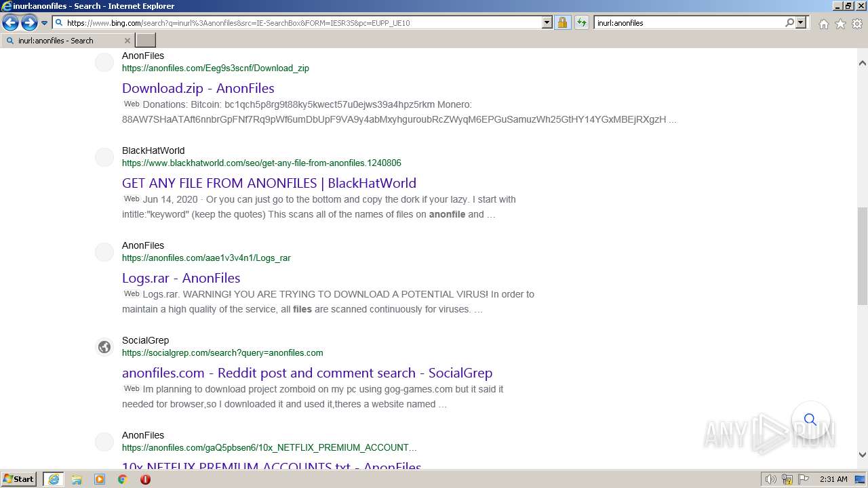Open Download.zip - AnonFiles result
868x488 pixels.
point(198,88)
